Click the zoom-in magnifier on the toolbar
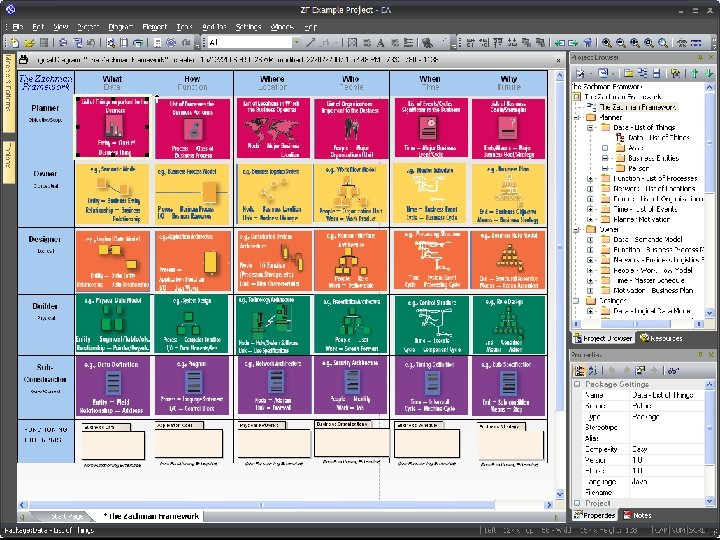Viewport: 720px width, 540px height. (606, 43)
